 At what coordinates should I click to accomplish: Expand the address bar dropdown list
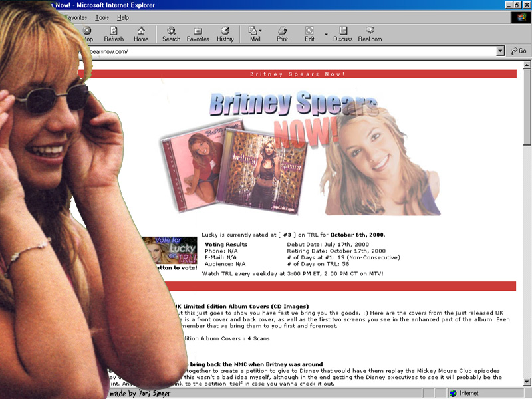[x=501, y=51]
